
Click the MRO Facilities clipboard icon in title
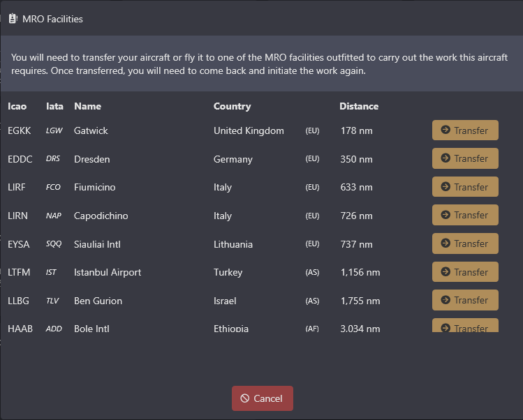point(13,19)
